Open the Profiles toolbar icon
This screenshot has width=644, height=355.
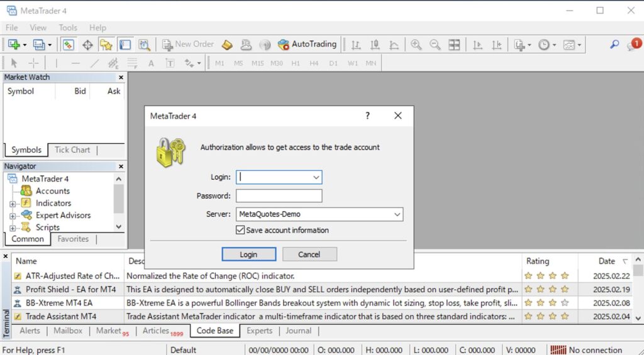tap(38, 45)
